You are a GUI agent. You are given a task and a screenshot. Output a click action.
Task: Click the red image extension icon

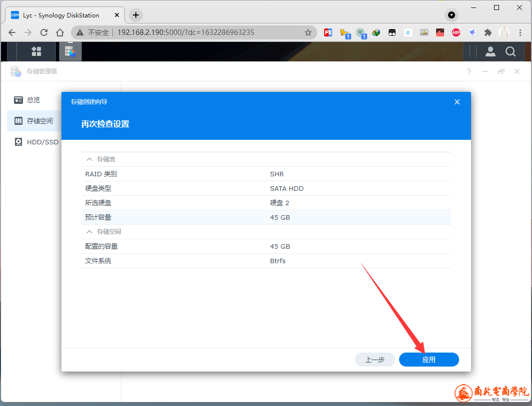440,32
